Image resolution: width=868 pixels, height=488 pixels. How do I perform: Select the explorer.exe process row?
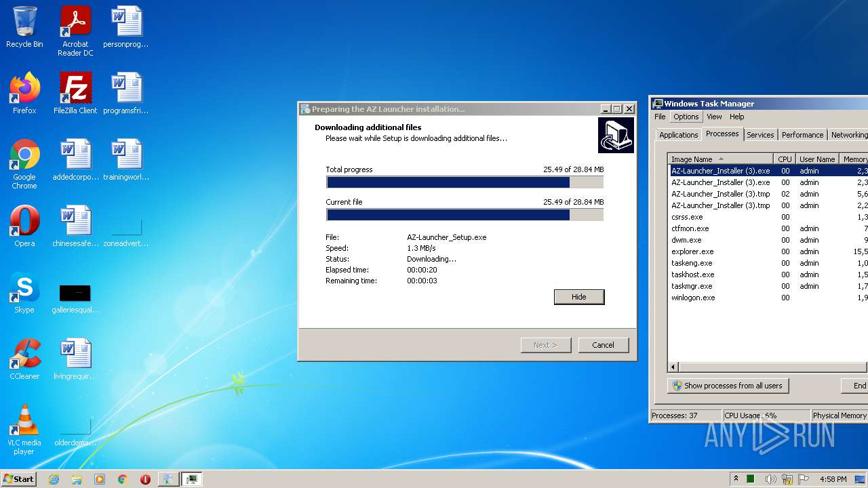coord(768,251)
